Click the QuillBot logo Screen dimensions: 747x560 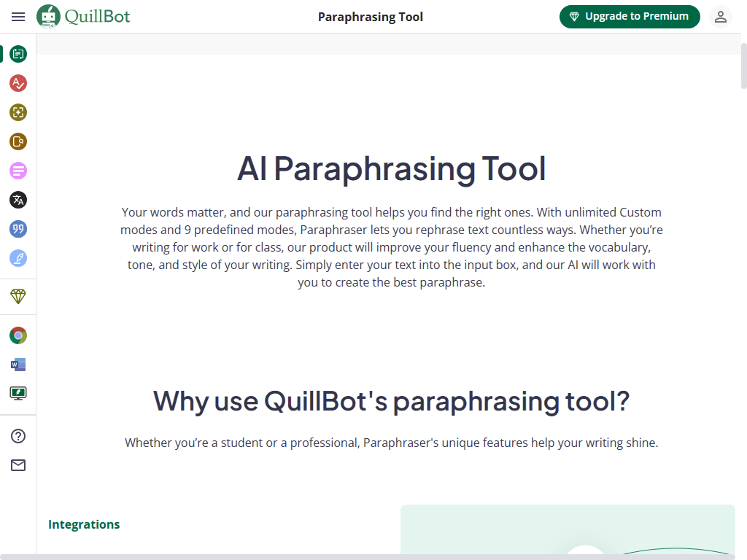tap(83, 17)
